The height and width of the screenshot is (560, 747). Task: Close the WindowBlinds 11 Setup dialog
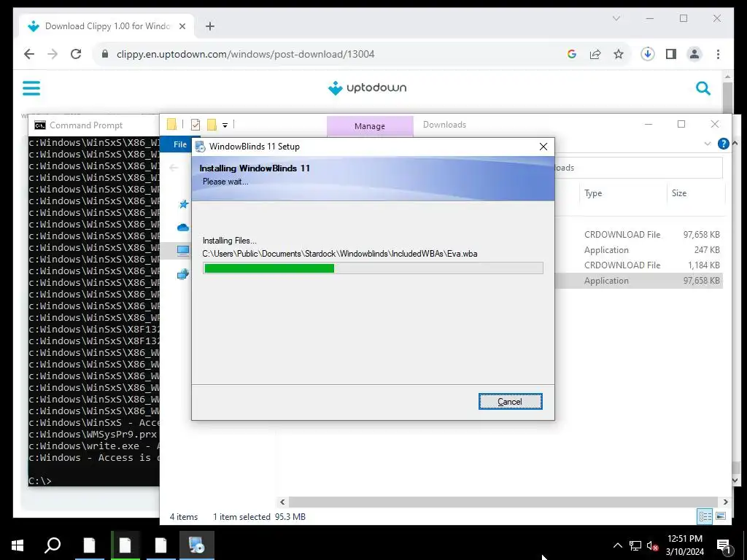543,147
